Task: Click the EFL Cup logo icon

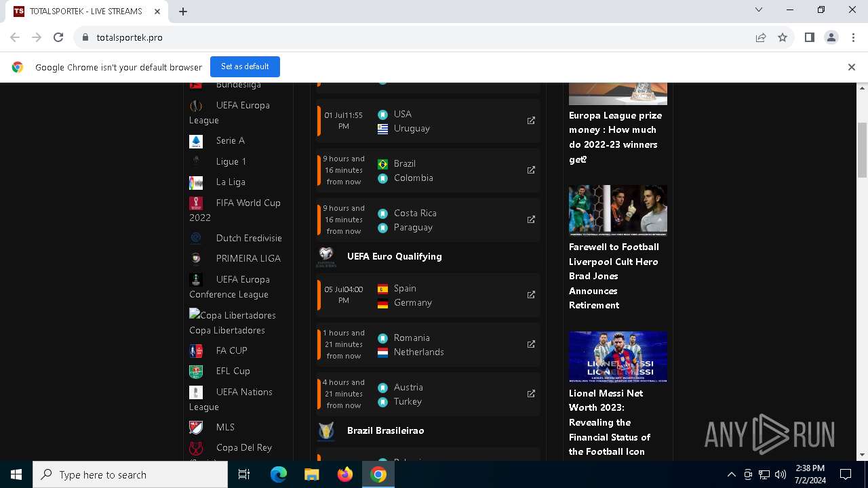Action: tap(196, 371)
